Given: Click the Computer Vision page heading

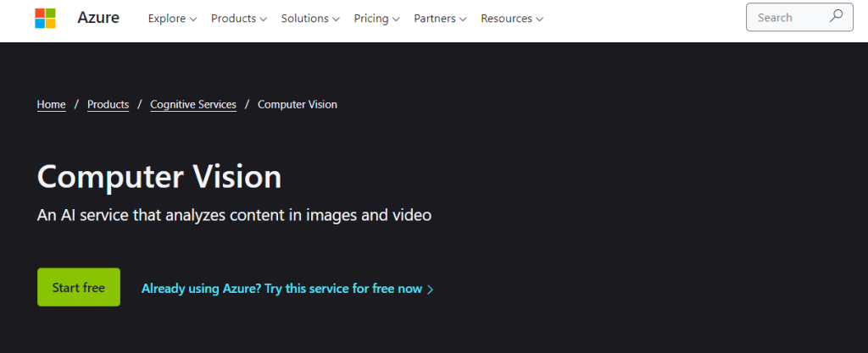Looking at the screenshot, I should point(159,177).
